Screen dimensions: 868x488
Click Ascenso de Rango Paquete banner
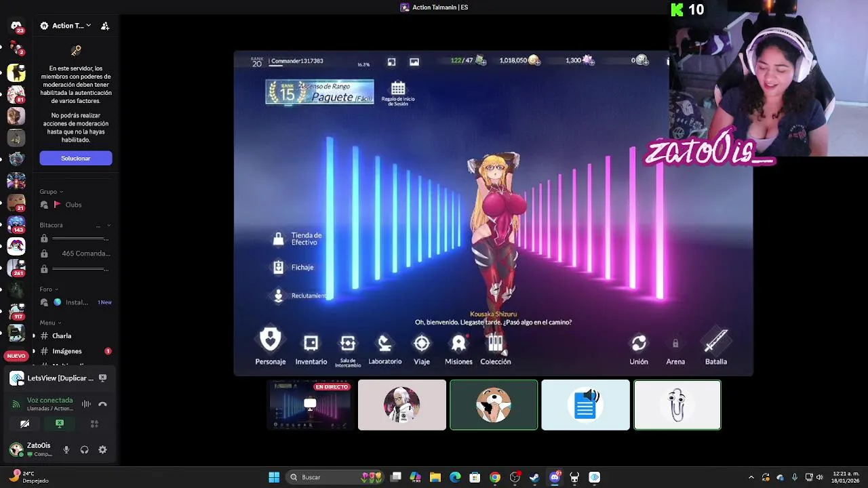(319, 92)
